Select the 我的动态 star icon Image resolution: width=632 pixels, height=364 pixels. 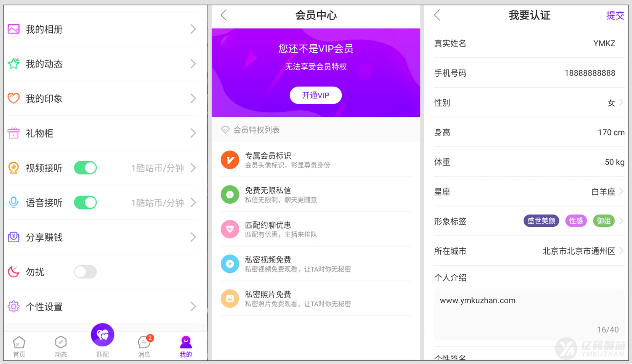coord(13,64)
